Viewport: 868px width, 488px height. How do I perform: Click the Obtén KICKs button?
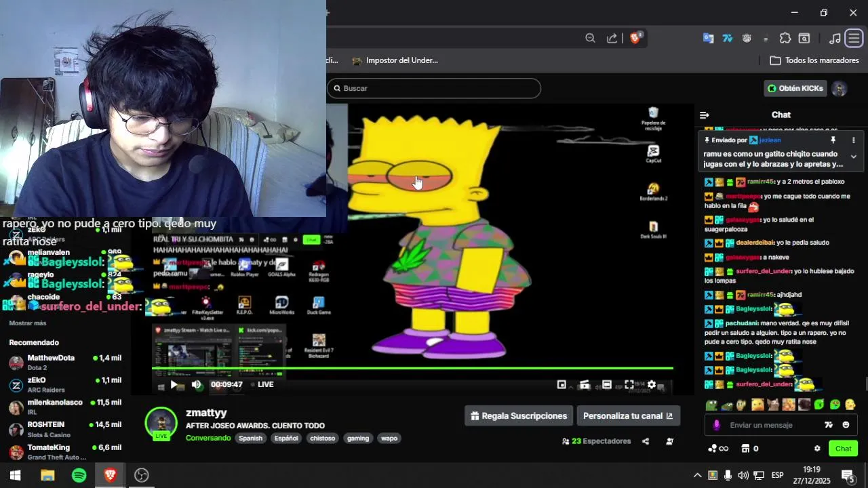[795, 88]
